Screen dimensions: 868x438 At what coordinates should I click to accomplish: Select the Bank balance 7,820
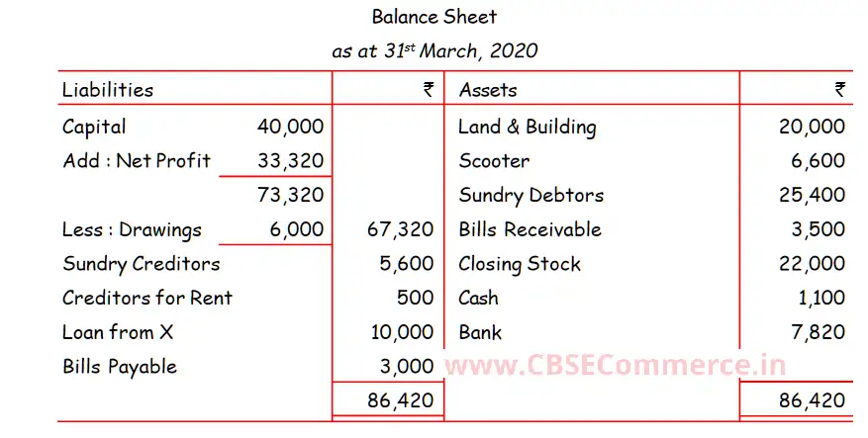pos(818,332)
